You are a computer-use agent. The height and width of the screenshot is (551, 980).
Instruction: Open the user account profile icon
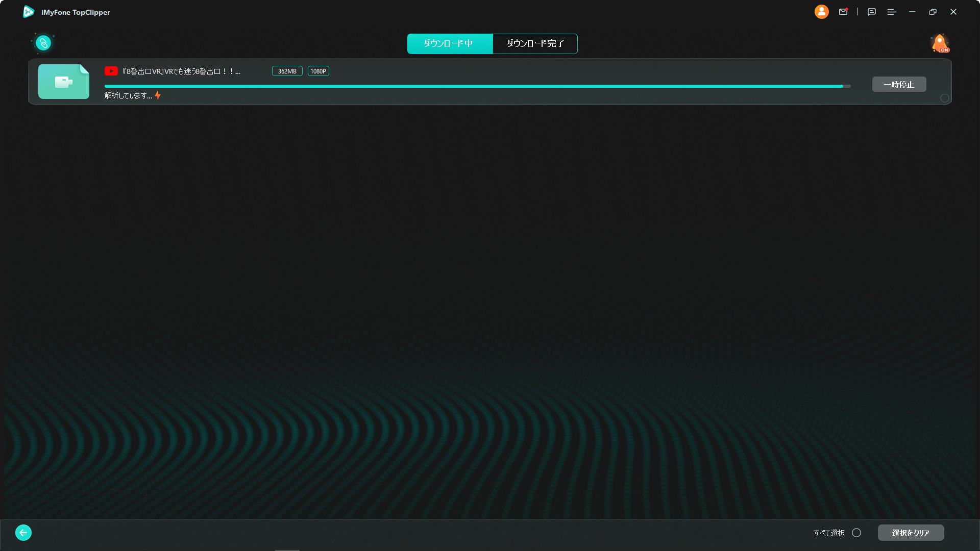click(821, 12)
